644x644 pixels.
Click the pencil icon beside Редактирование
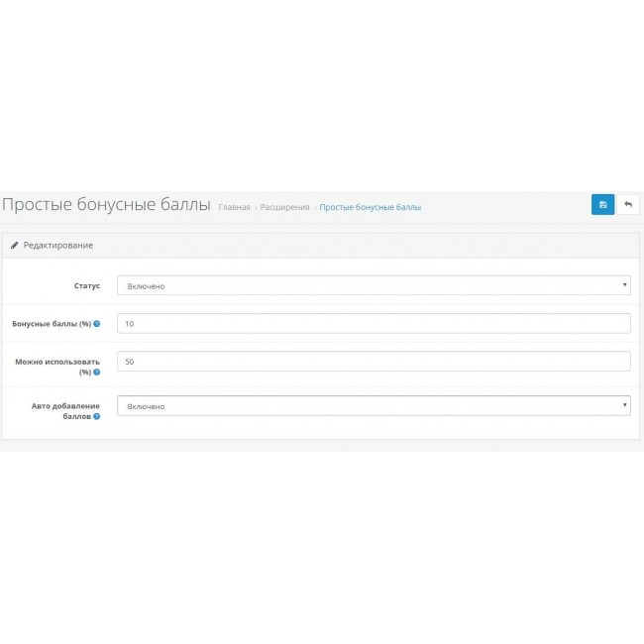click(x=14, y=245)
